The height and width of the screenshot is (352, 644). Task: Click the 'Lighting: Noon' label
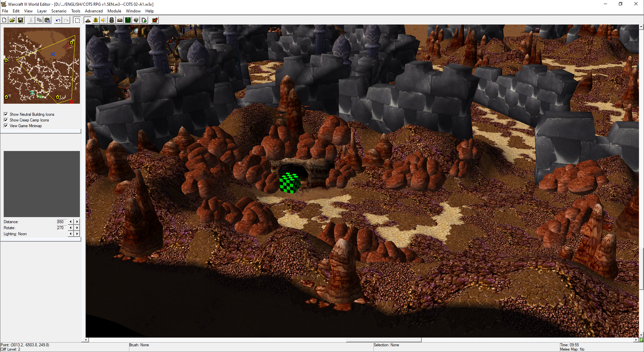pyautogui.click(x=15, y=234)
